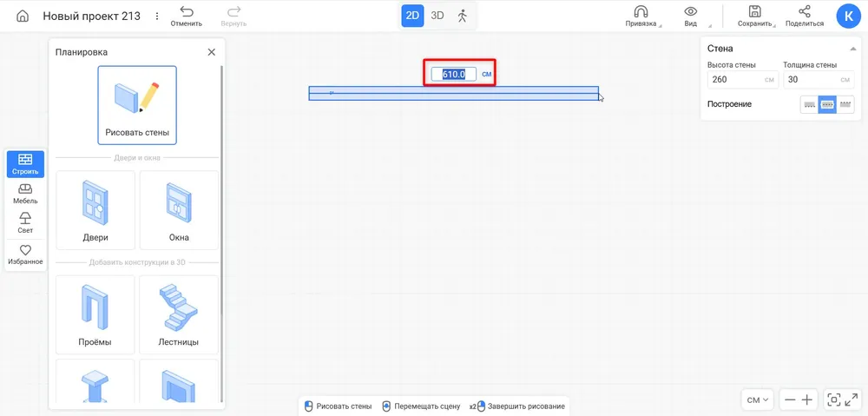Click the Undo (Отменить) arrow
868x416 pixels.
click(186, 11)
